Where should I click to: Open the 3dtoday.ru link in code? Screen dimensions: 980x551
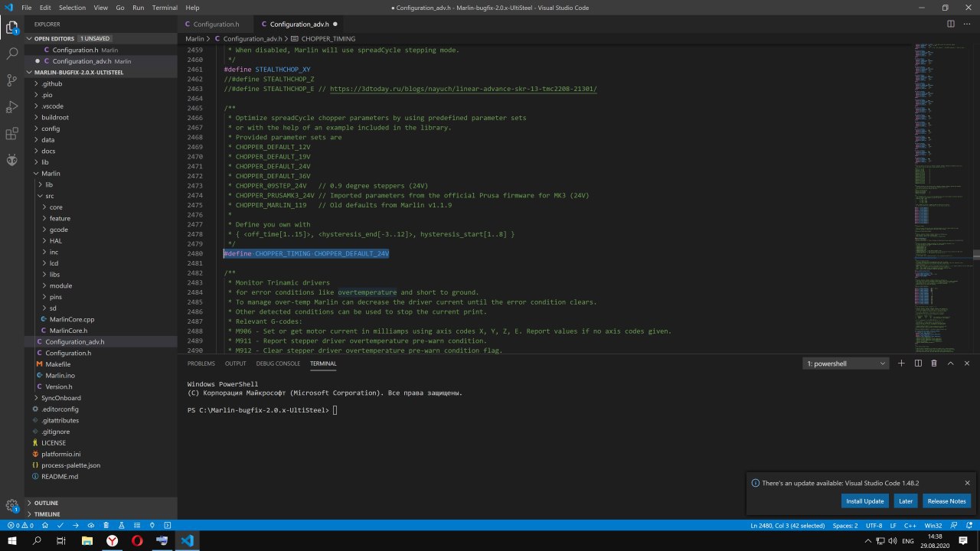pyautogui.click(x=463, y=89)
